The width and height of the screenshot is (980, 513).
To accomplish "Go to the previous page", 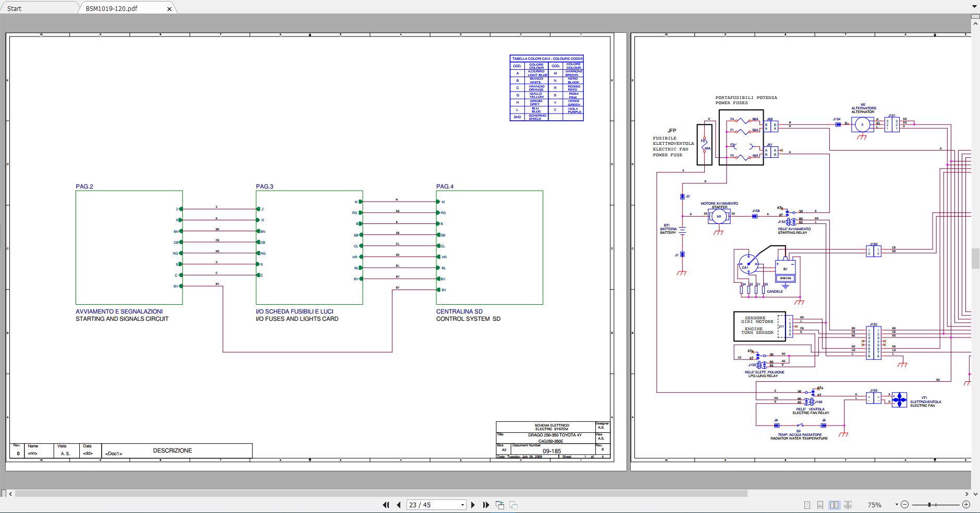I will (x=399, y=505).
